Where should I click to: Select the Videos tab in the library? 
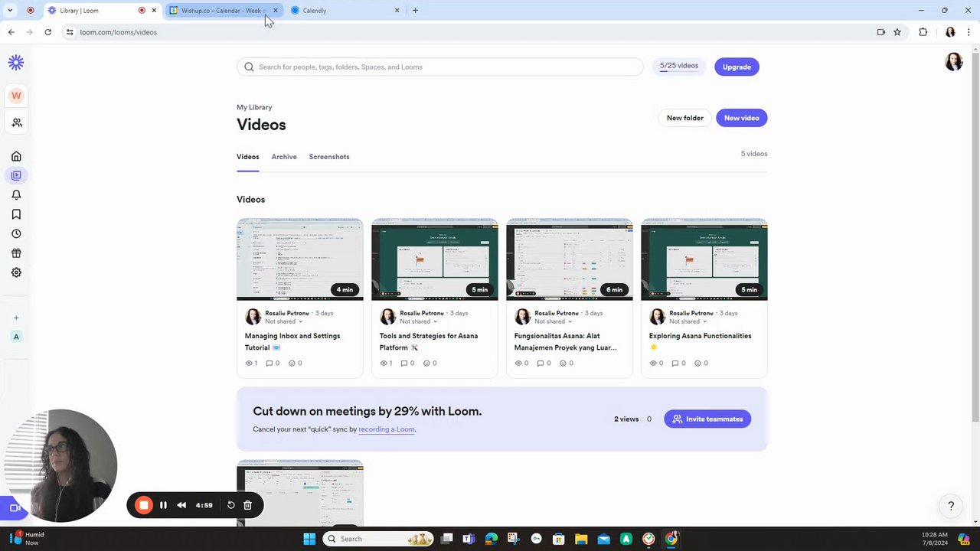(x=247, y=157)
